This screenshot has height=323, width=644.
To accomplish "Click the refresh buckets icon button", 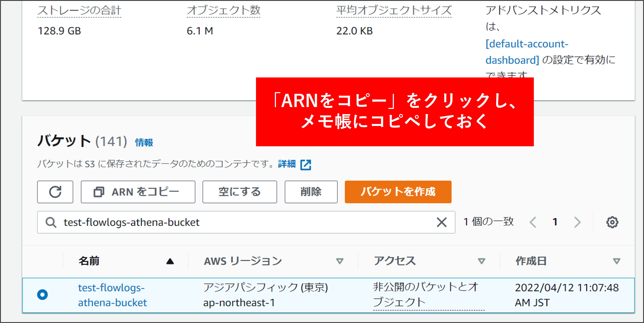I will coord(55,192).
